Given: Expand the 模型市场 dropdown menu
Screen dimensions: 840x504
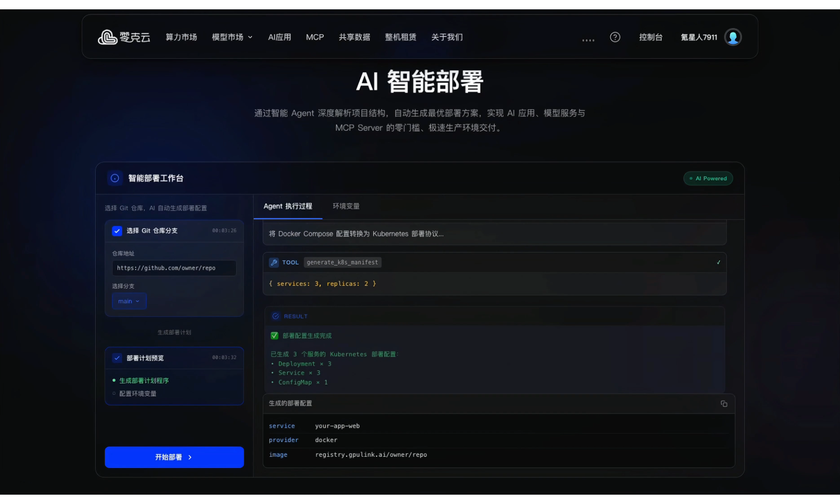Looking at the screenshot, I should tap(232, 37).
